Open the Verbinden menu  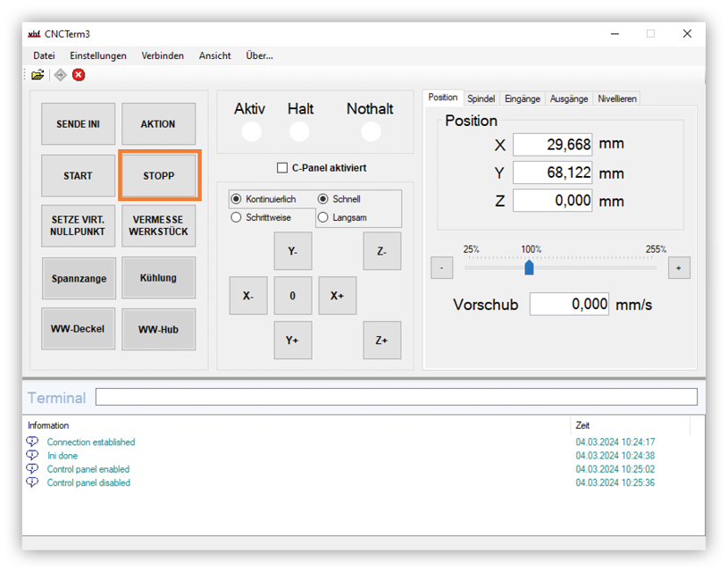(163, 55)
